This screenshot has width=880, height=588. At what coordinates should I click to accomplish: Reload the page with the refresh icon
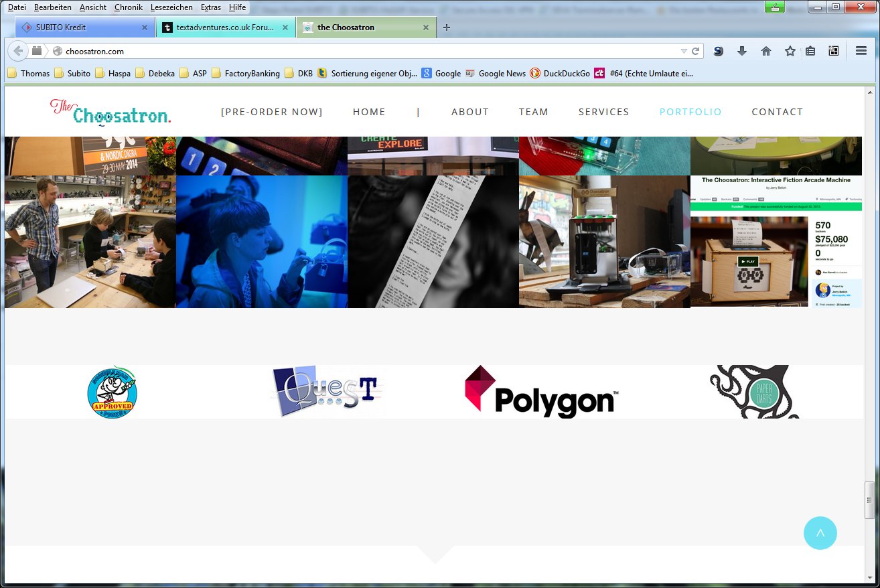click(x=696, y=51)
